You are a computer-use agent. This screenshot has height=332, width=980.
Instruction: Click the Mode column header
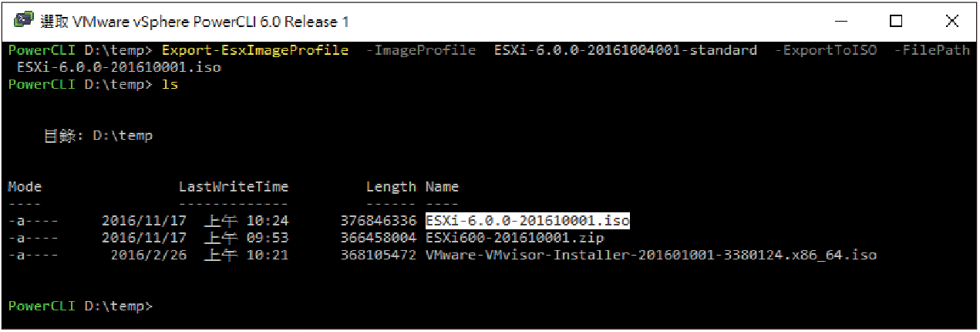tap(25, 187)
